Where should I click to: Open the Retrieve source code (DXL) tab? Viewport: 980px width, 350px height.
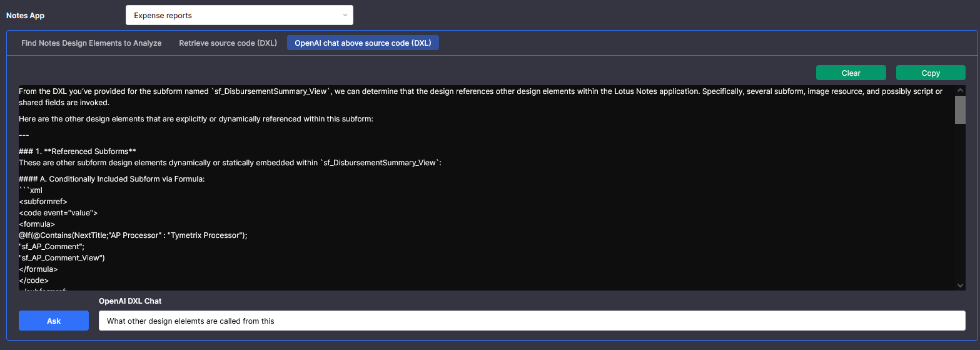click(x=228, y=43)
